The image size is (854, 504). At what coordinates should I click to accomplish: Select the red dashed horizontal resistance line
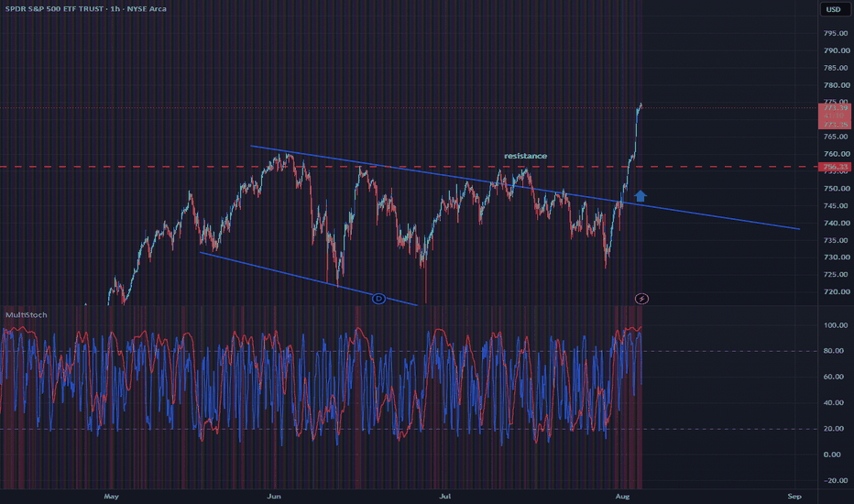click(x=409, y=167)
